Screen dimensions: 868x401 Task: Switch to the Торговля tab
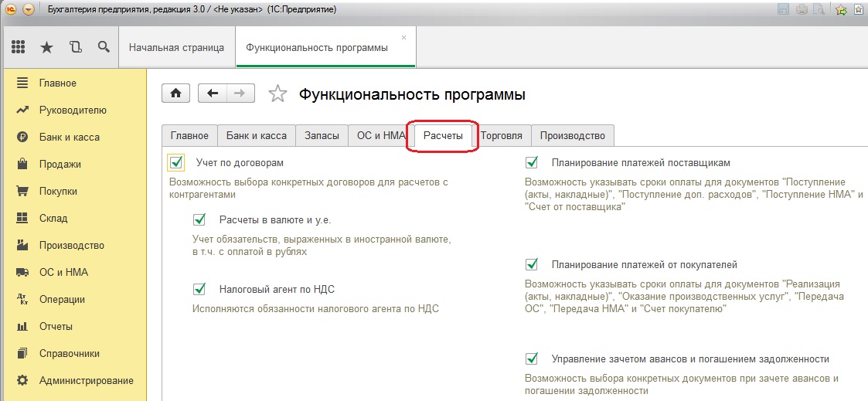click(502, 135)
